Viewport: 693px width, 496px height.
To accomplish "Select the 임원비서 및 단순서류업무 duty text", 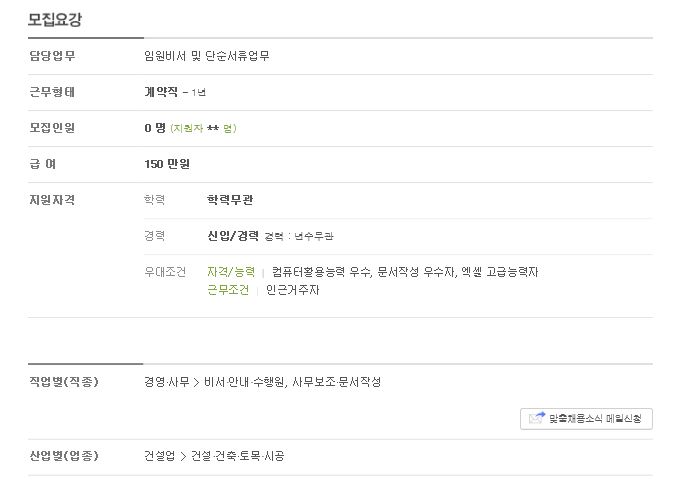I will click(207, 56).
